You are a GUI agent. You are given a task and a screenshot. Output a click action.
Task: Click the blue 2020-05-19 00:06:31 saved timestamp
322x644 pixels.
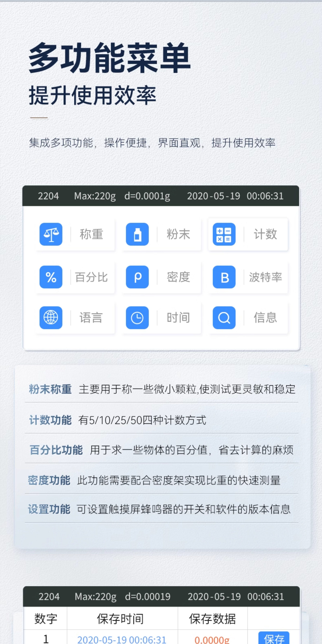[x=122, y=640]
